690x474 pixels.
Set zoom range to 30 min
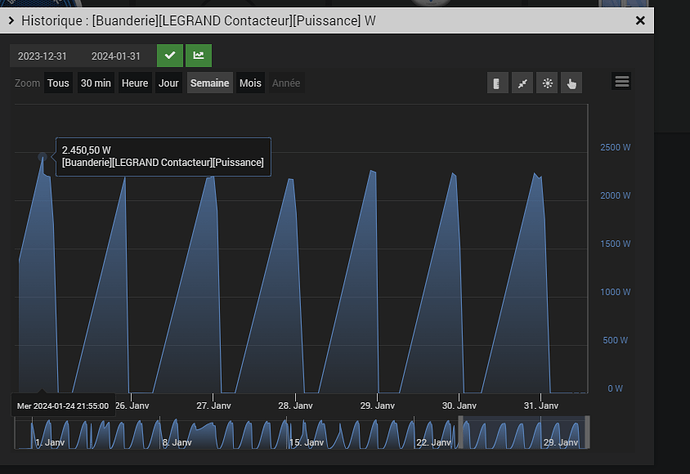click(96, 83)
